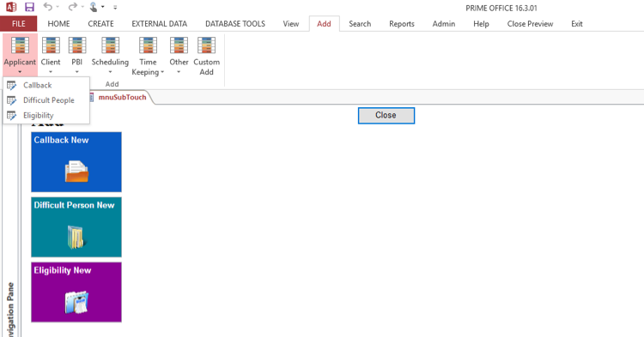Switch to the DATABASE TOOLS tab

tap(235, 24)
